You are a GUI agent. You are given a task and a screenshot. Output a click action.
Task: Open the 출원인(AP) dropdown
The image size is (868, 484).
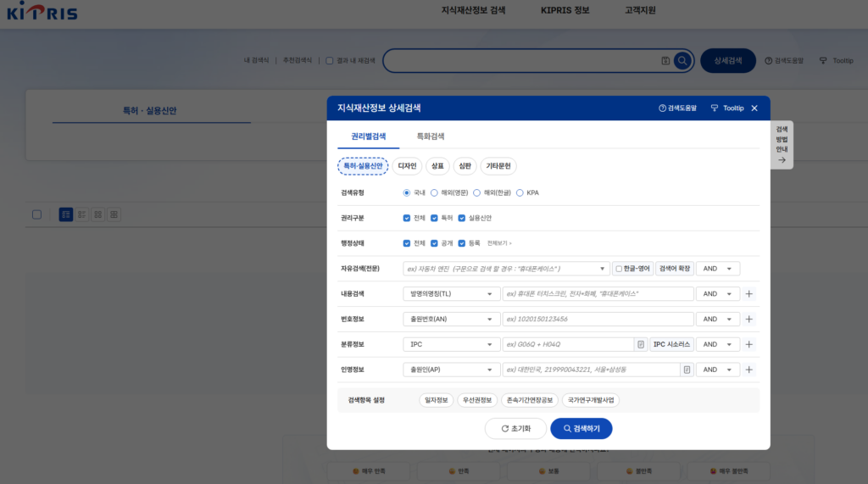[x=451, y=370]
